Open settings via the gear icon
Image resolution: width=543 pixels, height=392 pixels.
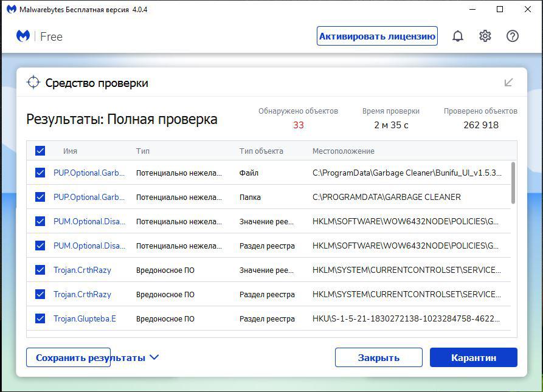(485, 36)
